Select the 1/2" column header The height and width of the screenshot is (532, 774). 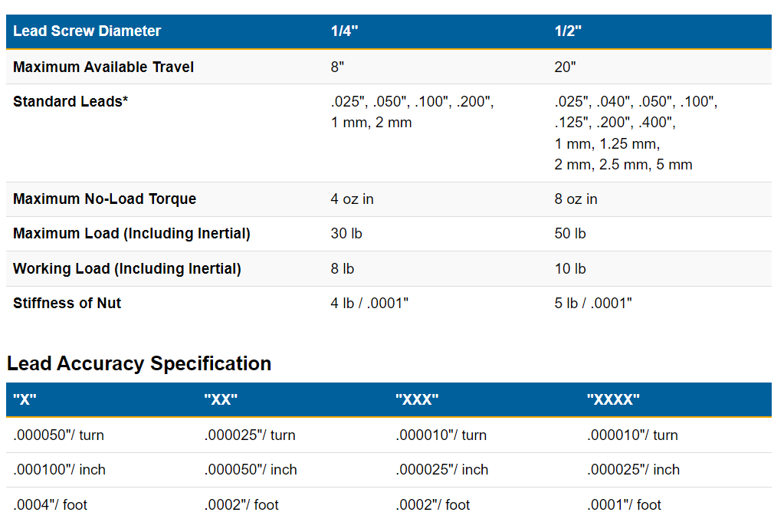(568, 31)
